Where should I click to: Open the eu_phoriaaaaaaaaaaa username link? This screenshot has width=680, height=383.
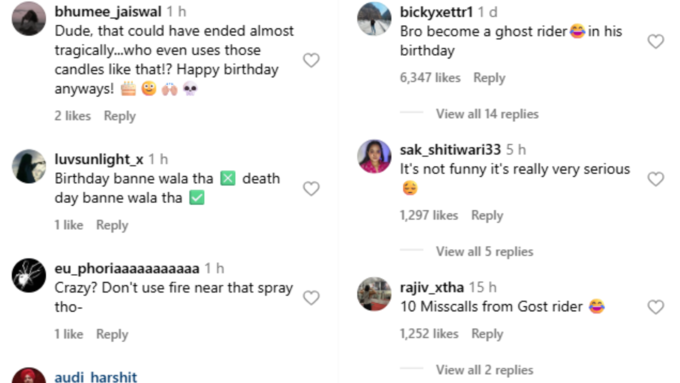[x=127, y=268]
